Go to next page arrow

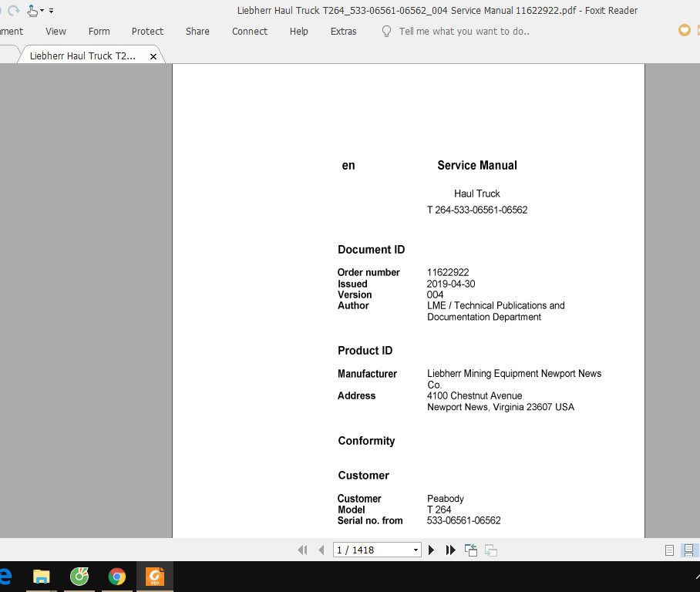431,550
